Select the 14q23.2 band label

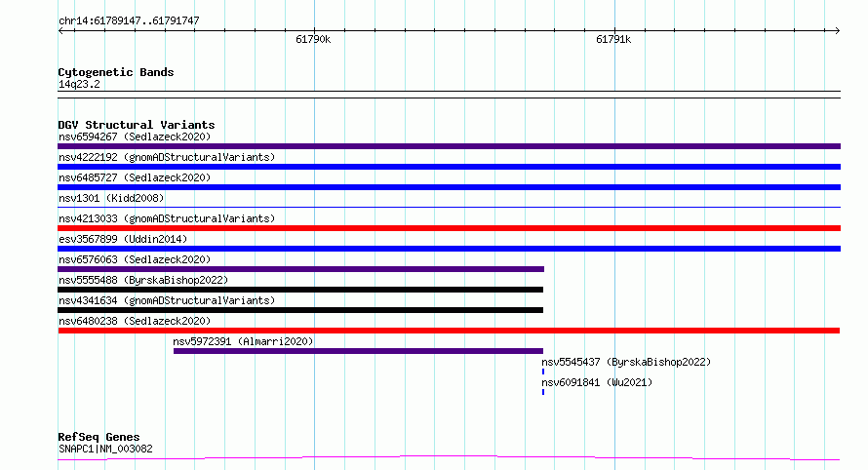79,84
